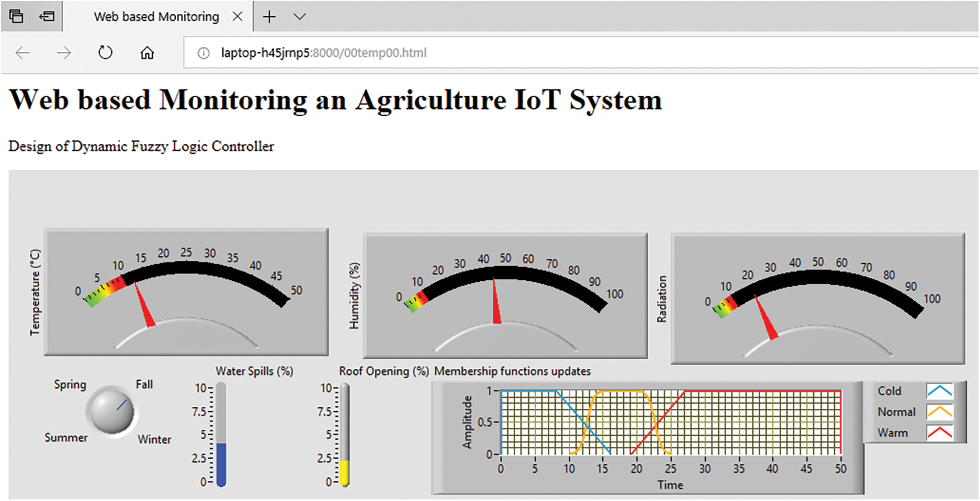Set knob to Winter label
Viewport: 980px width, 501px height.
point(154,439)
